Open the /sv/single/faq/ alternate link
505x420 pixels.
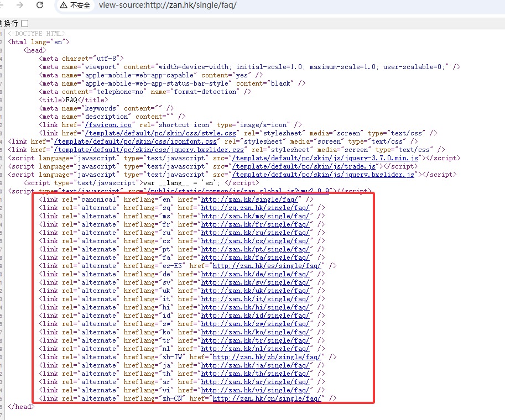coord(255,282)
